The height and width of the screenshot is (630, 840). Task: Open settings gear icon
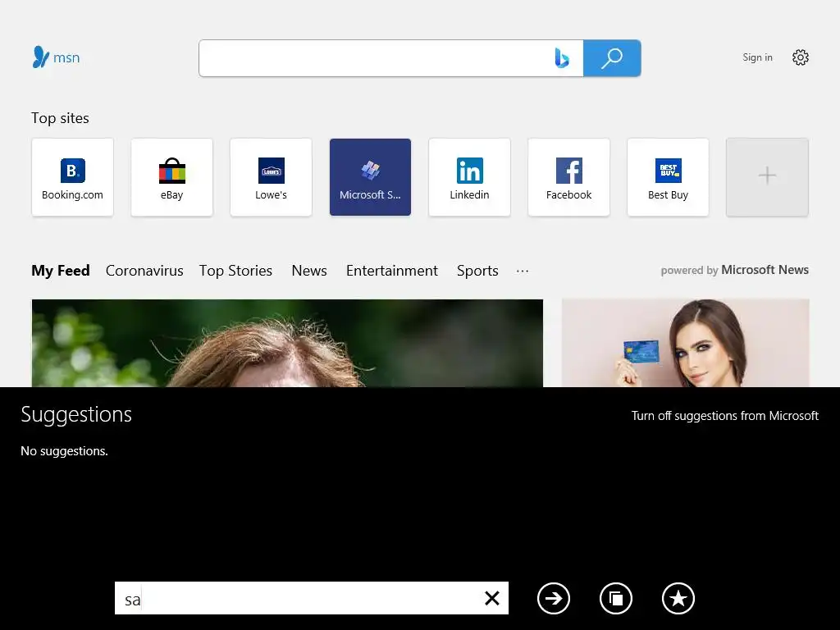(x=801, y=57)
